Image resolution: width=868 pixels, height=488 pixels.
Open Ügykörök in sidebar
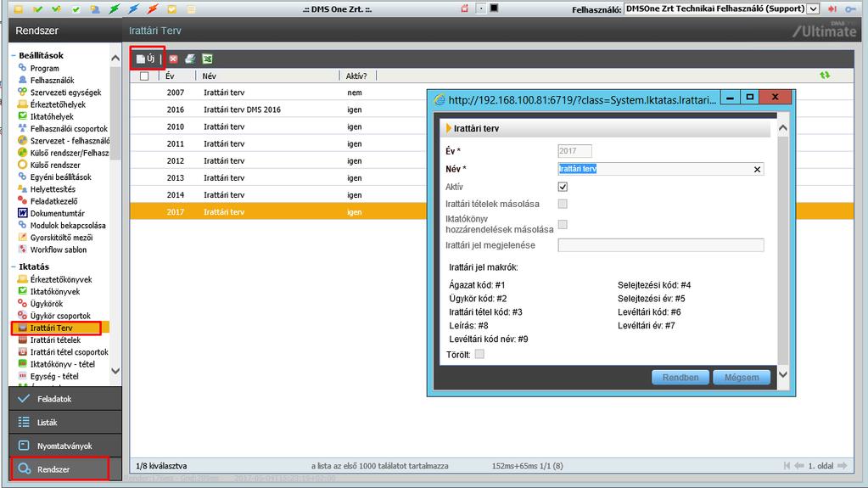coord(47,304)
